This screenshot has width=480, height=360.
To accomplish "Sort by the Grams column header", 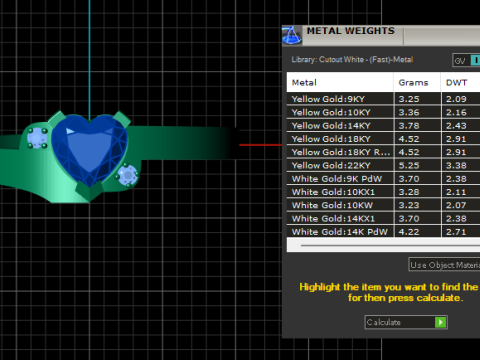I will coord(417,82).
